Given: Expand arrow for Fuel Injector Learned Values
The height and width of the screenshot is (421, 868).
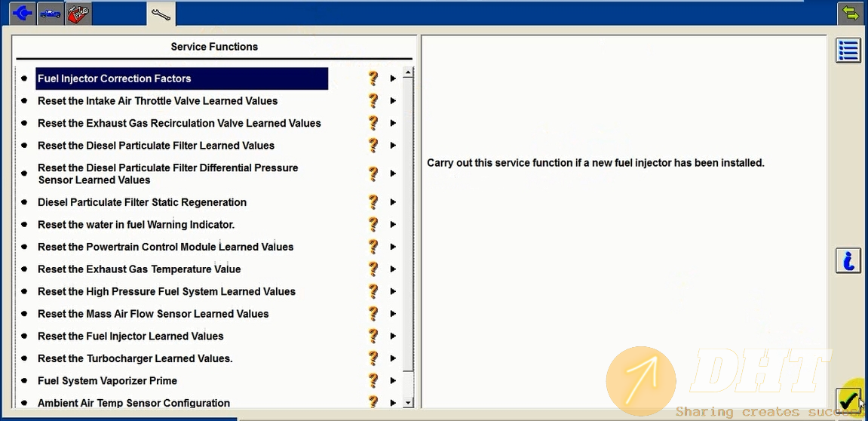Looking at the screenshot, I should tap(393, 336).
